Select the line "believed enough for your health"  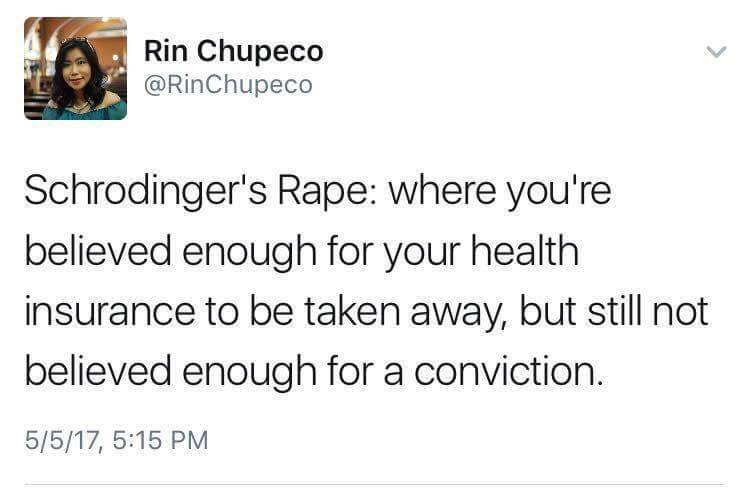click(302, 252)
